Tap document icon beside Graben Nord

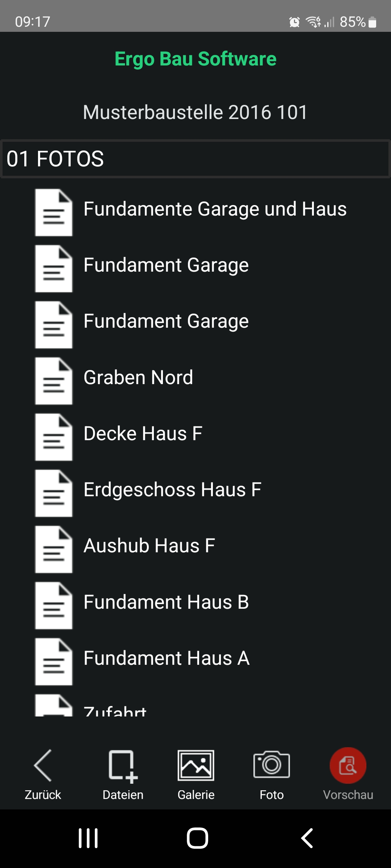pyautogui.click(x=54, y=381)
